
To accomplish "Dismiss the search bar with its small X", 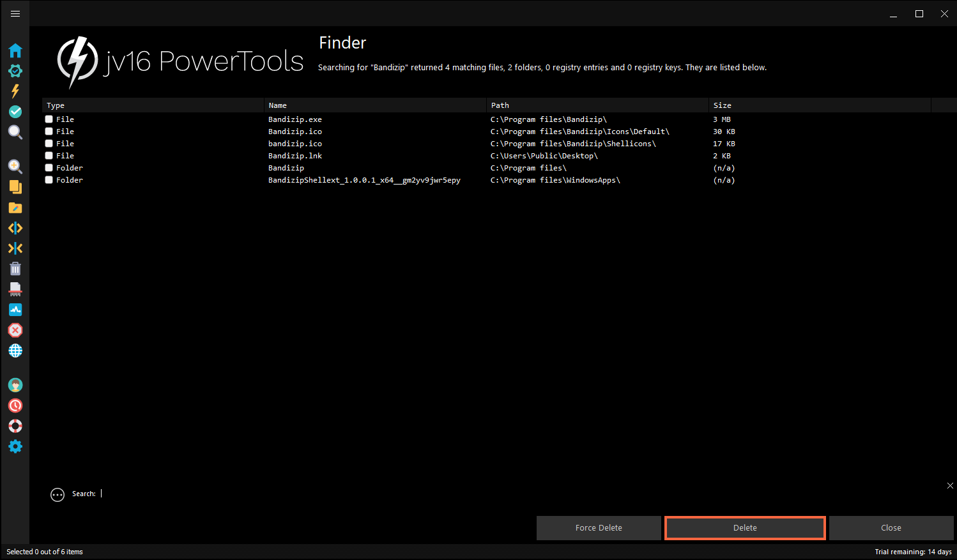I will tap(950, 486).
